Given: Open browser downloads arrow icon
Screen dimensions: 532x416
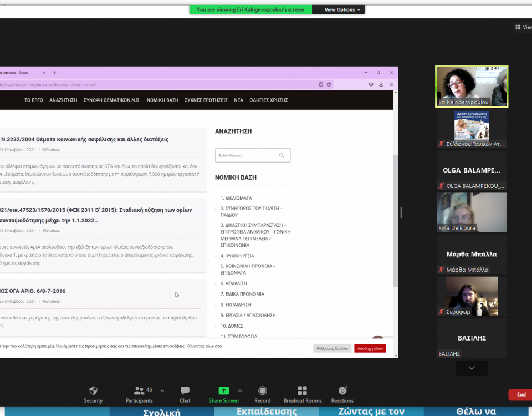Looking at the screenshot, I should coord(381,84).
